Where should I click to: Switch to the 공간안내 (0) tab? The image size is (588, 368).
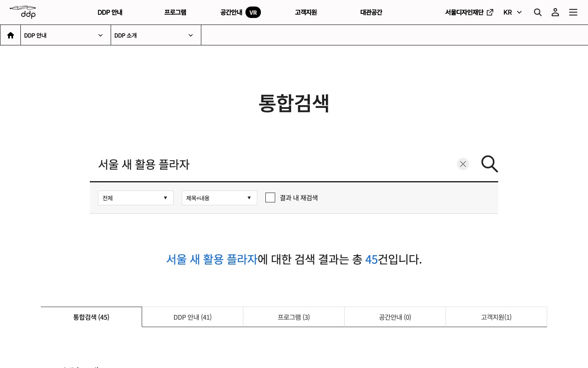pos(395,317)
